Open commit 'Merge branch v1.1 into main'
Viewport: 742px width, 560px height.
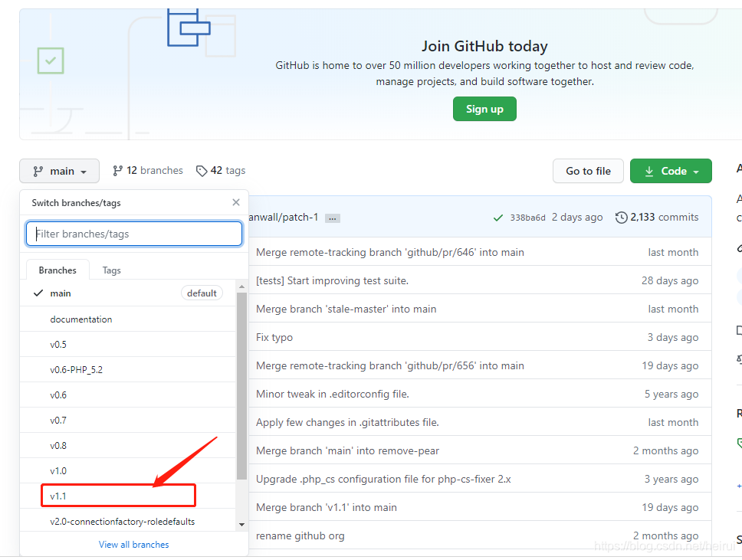(327, 507)
